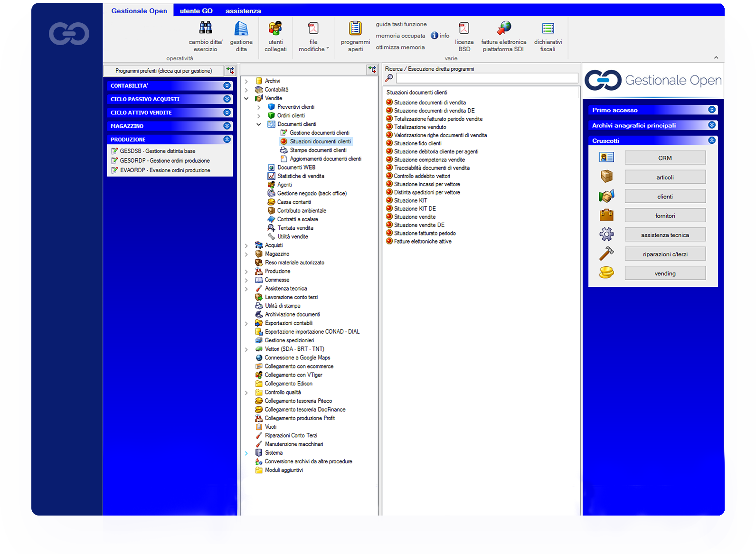
Task: Switch to Gestionale Open tab
Action: (139, 10)
